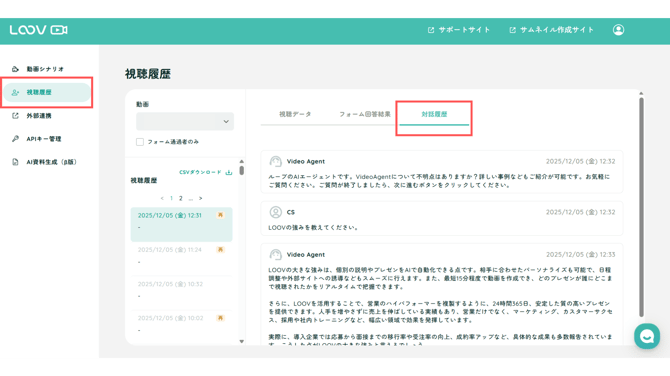Click orange badge on 11:24 entry
Viewport: 670px width, 376px height.
click(220, 250)
